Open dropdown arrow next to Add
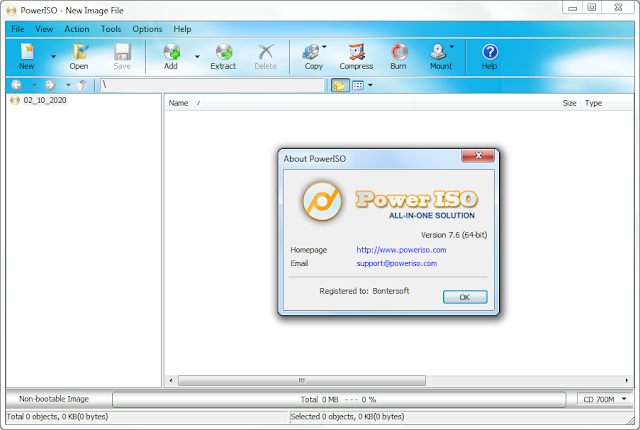This screenshot has height=430, width=640. click(198, 57)
